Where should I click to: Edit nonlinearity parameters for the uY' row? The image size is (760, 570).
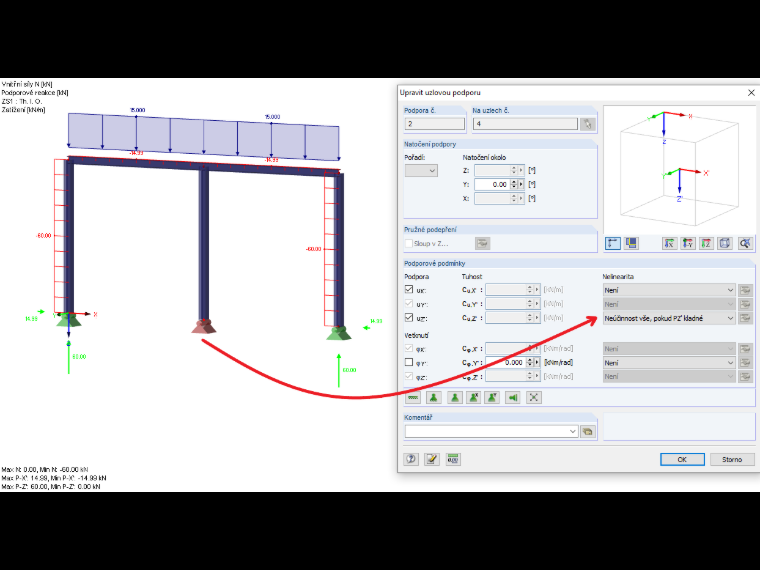point(745,304)
